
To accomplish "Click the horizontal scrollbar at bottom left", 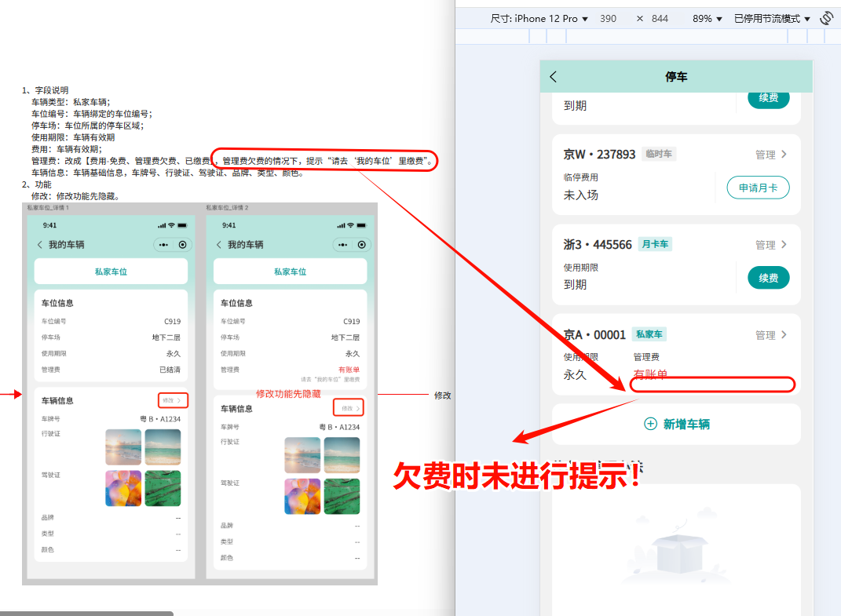I will tap(86, 613).
